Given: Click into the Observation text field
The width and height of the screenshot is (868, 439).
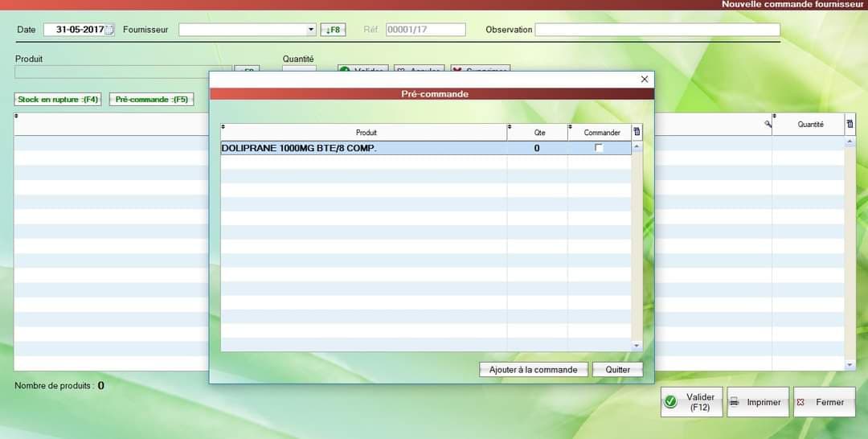Looking at the screenshot, I should [657, 30].
